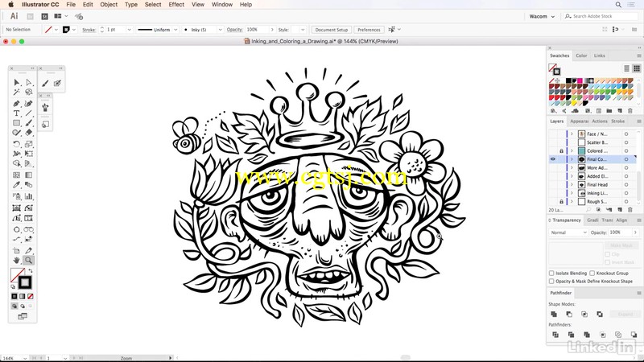Activate the Zoom tool
The image size is (644, 362).
tap(28, 260)
